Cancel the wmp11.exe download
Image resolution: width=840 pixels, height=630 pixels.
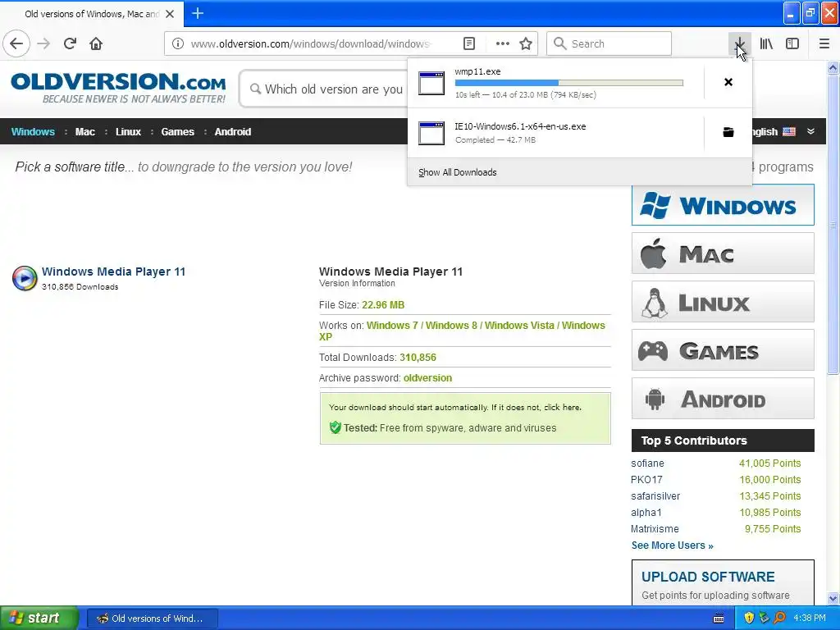tap(728, 82)
